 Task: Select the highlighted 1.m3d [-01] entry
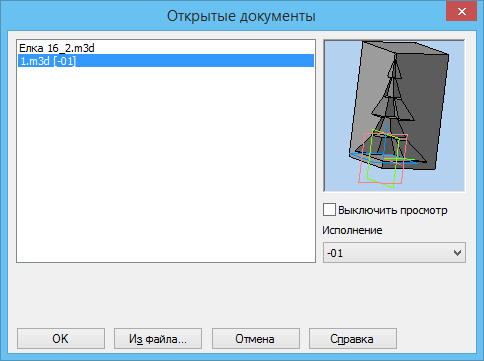[x=166, y=61]
